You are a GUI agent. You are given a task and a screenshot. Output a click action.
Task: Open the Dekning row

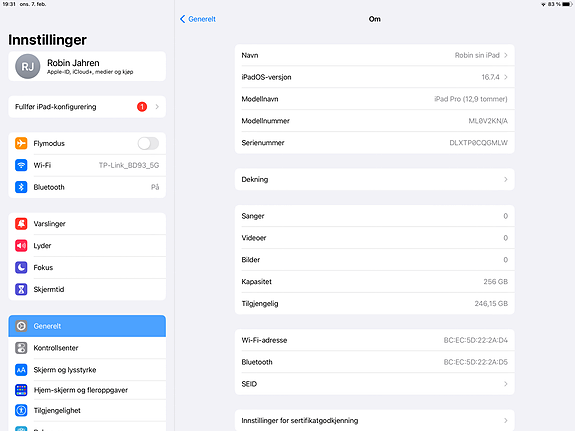[374, 179]
